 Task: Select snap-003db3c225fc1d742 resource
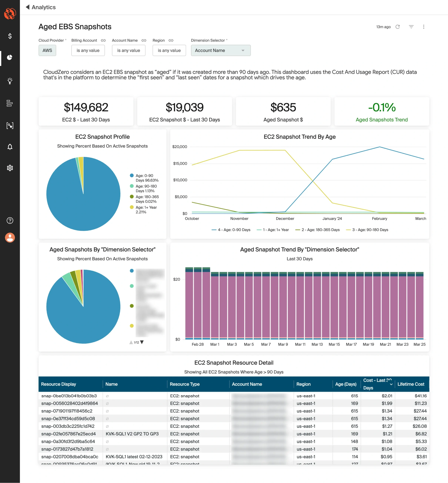coord(68,426)
